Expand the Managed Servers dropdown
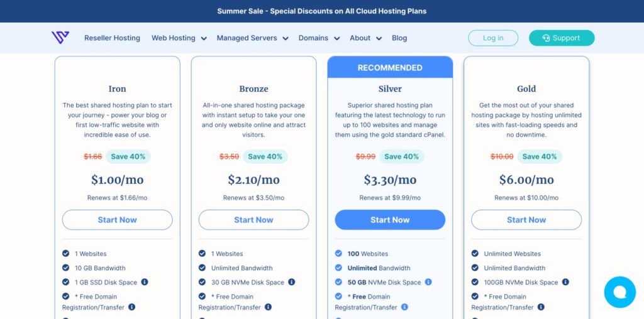Viewport: 644px width, 319px height. click(252, 38)
